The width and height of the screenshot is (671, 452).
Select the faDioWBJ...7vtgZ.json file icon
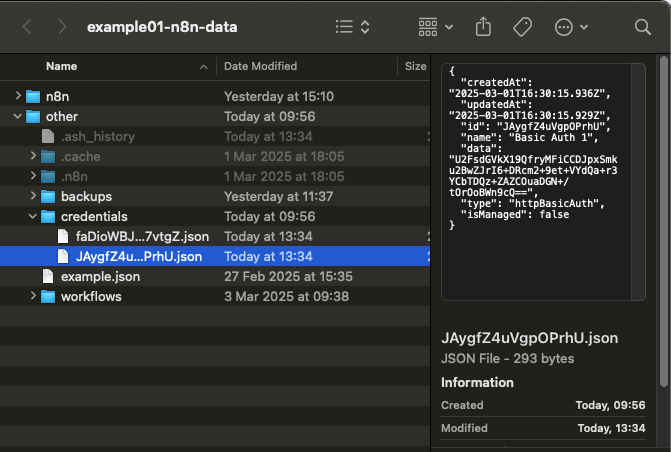[63, 237]
